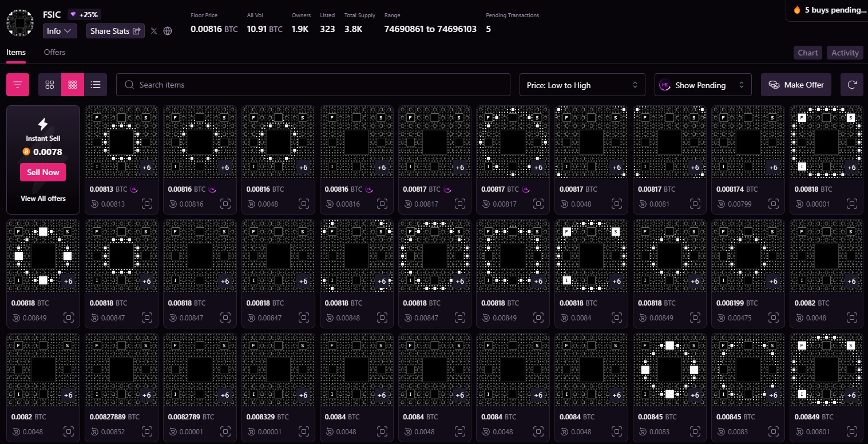The width and height of the screenshot is (868, 444).
Task: Open the 5 buys pending notification
Action: point(827,10)
